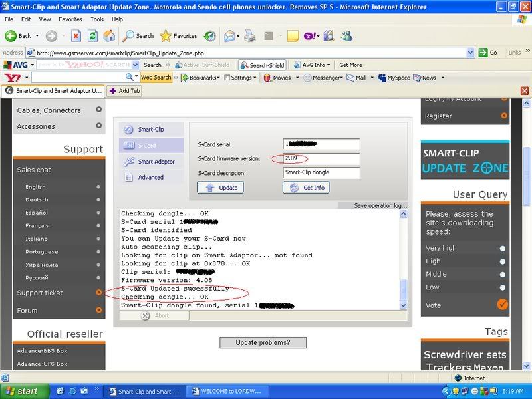Click the Windows Start button

[24, 391]
